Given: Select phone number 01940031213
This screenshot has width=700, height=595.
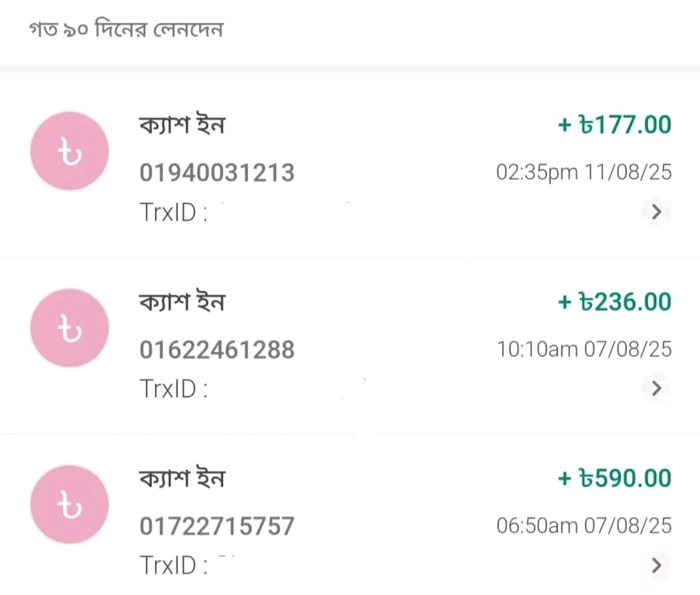Looking at the screenshot, I should 217,173.
